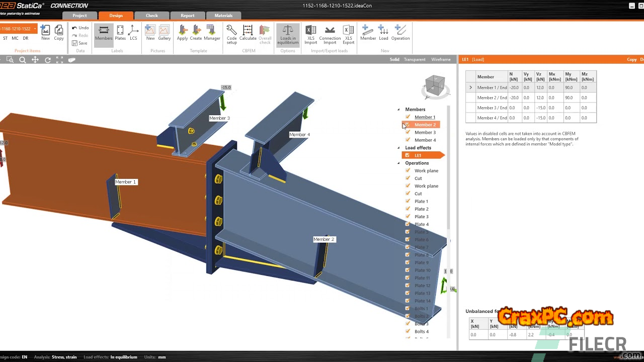This screenshot has height=362, width=644.
Task: Show LCS labels
Action: point(133,33)
